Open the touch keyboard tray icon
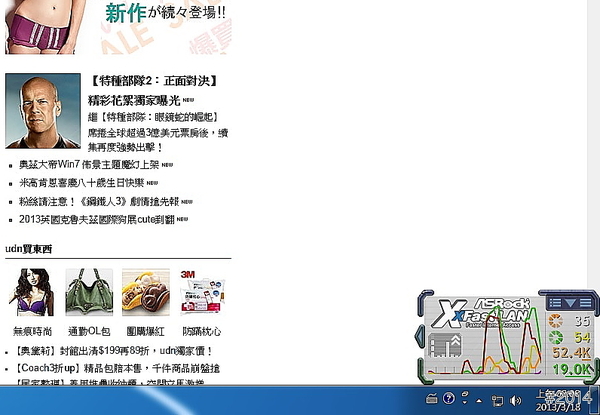 tap(431, 399)
